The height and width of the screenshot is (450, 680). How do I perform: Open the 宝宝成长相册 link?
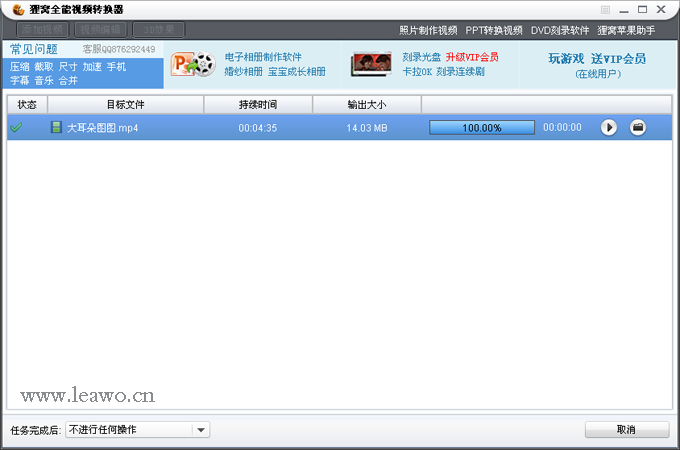click(x=297, y=72)
